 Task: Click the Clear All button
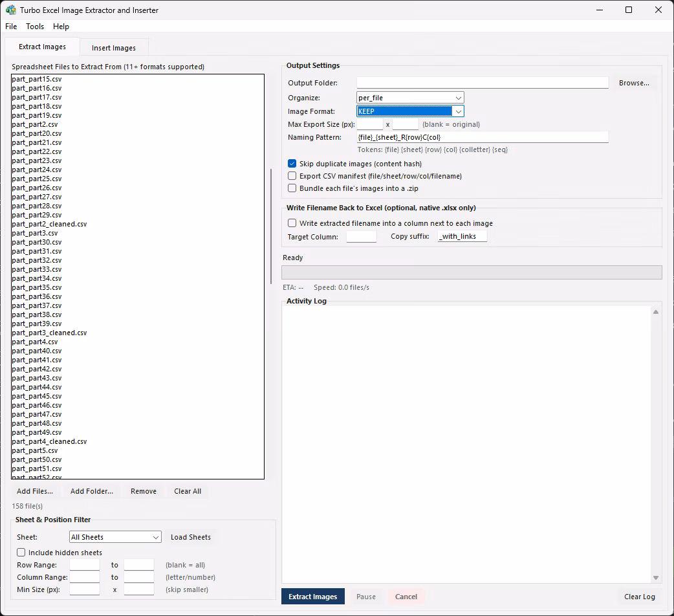(x=188, y=491)
